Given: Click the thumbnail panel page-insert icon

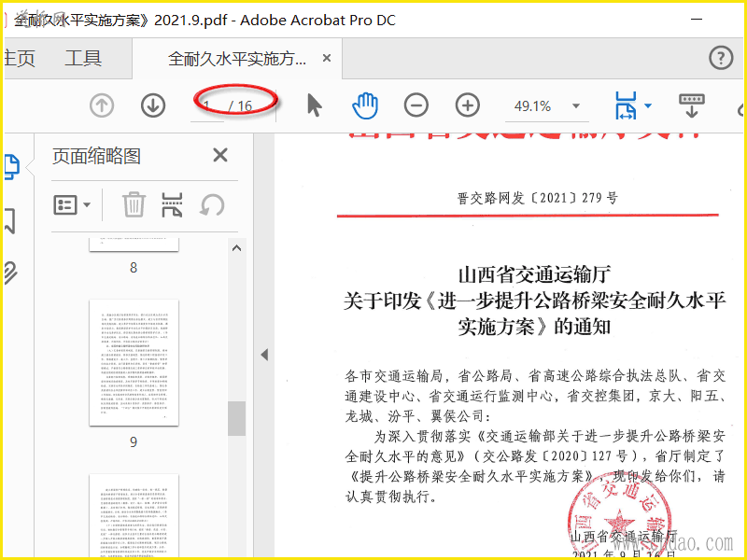Looking at the screenshot, I should pos(172,204).
